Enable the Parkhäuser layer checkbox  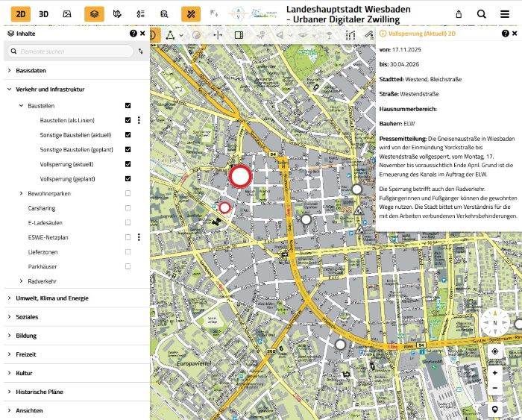(x=128, y=266)
